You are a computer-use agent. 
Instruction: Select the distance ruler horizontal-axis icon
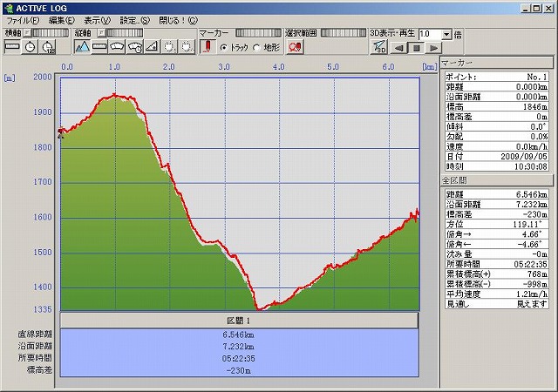tap(12, 46)
